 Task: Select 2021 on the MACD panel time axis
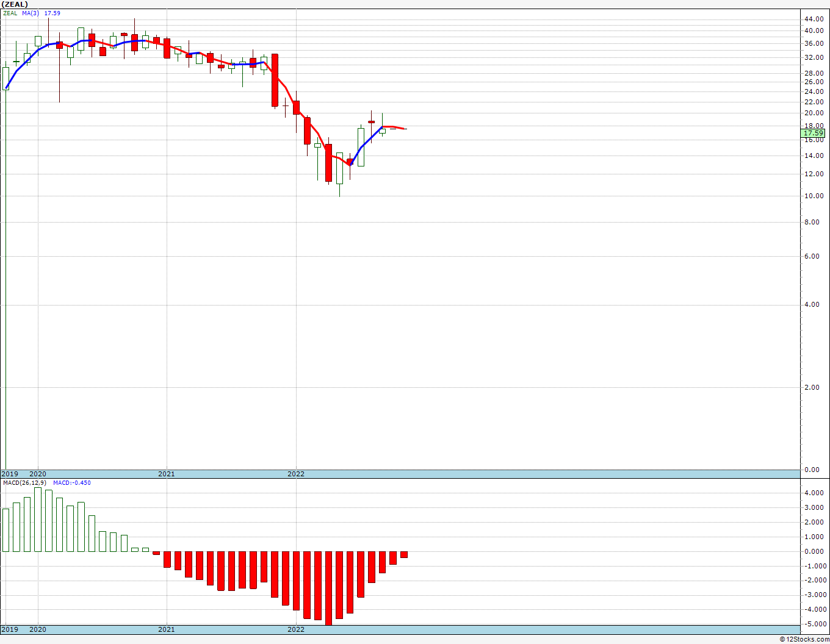click(x=167, y=629)
